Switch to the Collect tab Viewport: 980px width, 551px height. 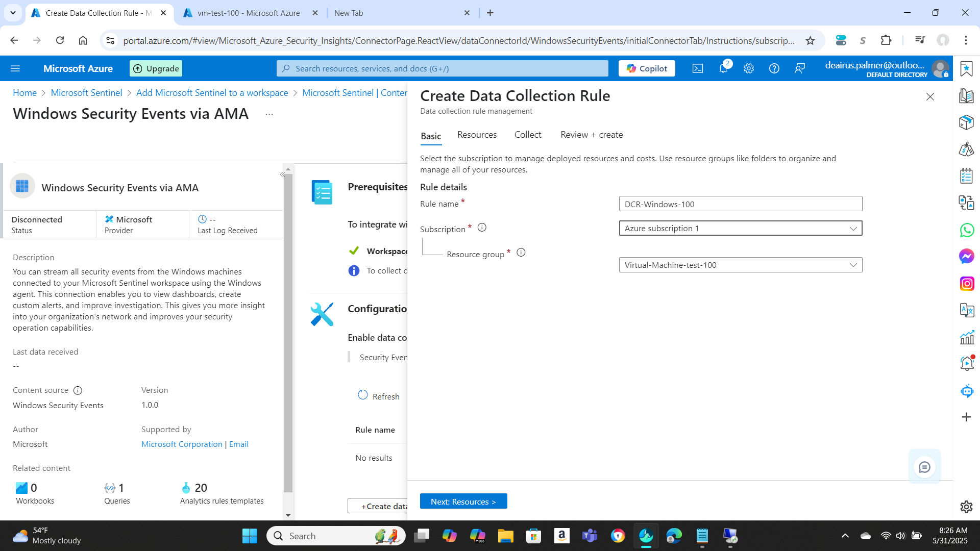click(x=527, y=135)
